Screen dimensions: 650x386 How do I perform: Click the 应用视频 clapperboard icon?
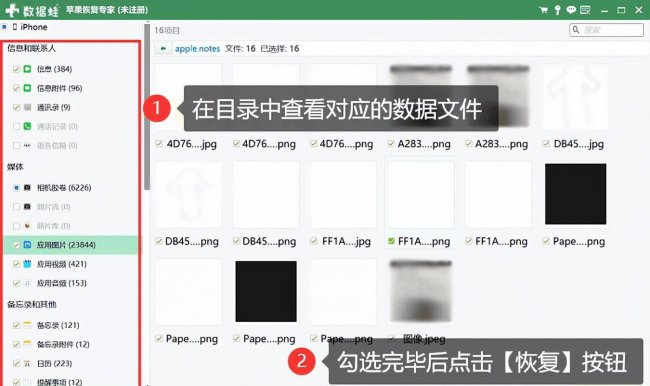click(27, 264)
